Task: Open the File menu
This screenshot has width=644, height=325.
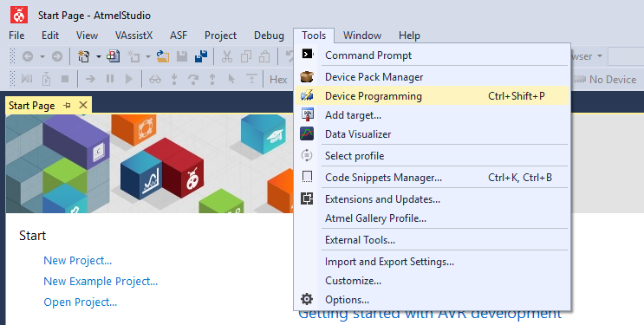Action: (x=16, y=36)
